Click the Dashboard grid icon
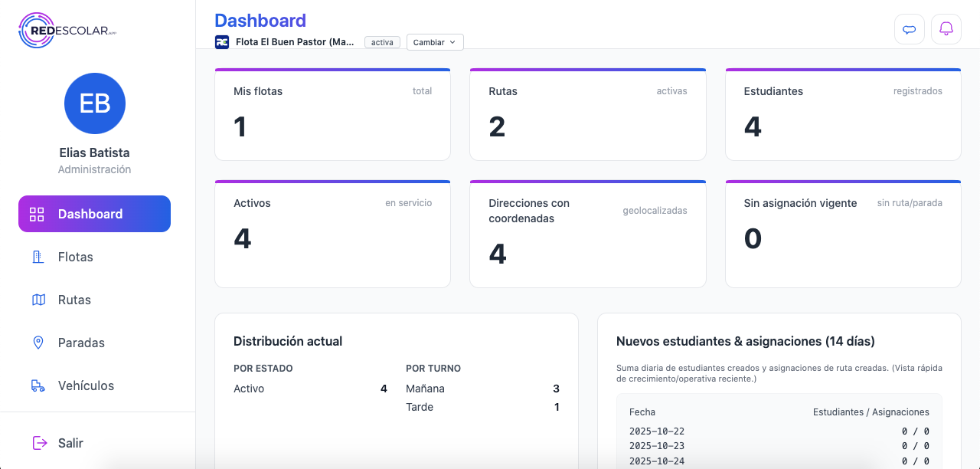 coord(37,214)
